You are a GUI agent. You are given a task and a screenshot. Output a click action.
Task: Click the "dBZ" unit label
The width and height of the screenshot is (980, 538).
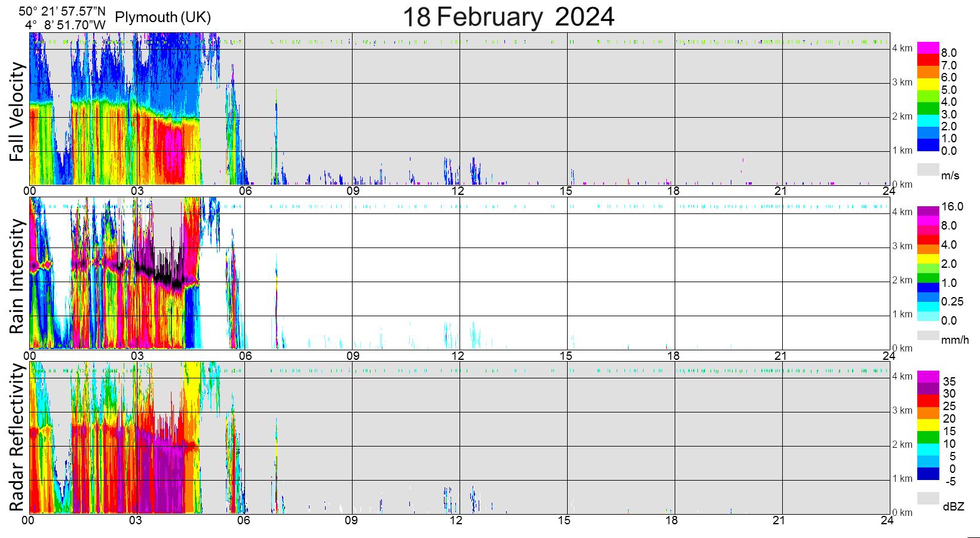[953, 506]
